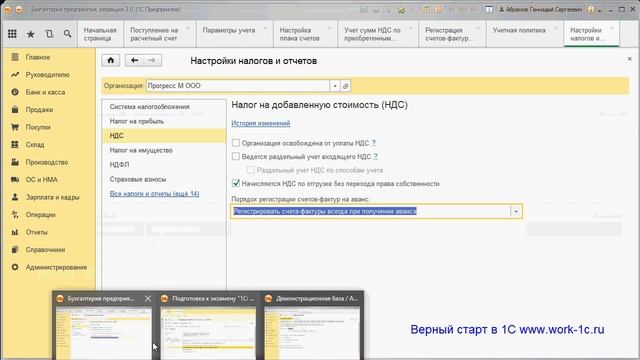This screenshot has width=640, height=360.
Task: Open help question mark for освобождена от НДС
Action: click(373, 143)
